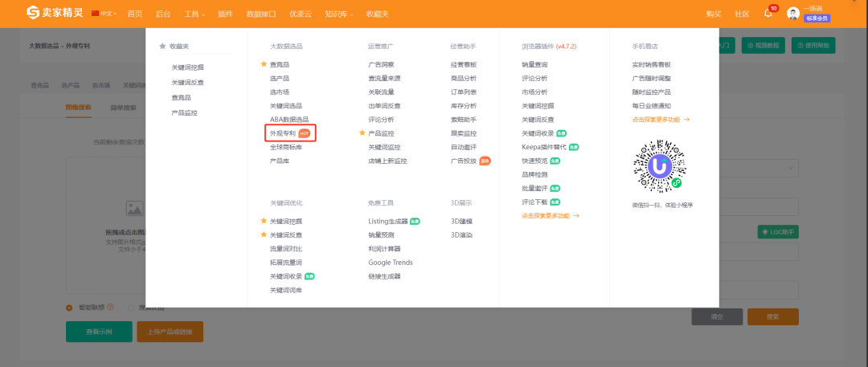Open 广告投放 under 经营助手
Screen dimensions: 868x367
tap(464, 161)
